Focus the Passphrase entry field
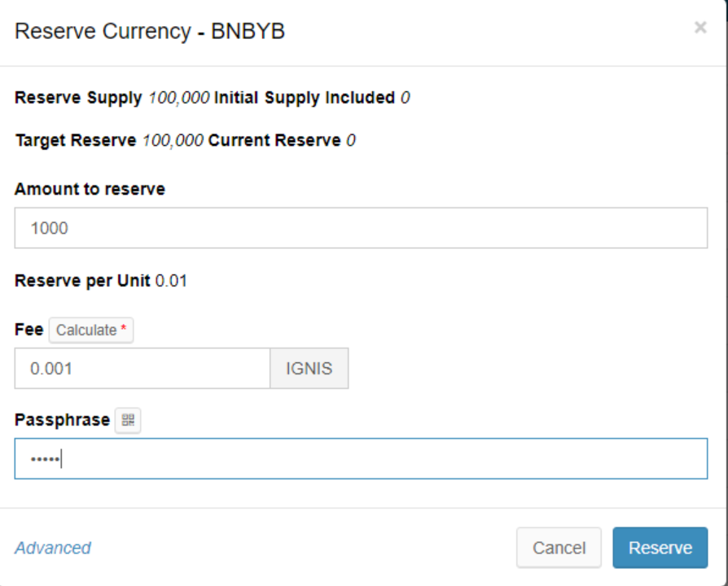 coord(361,460)
